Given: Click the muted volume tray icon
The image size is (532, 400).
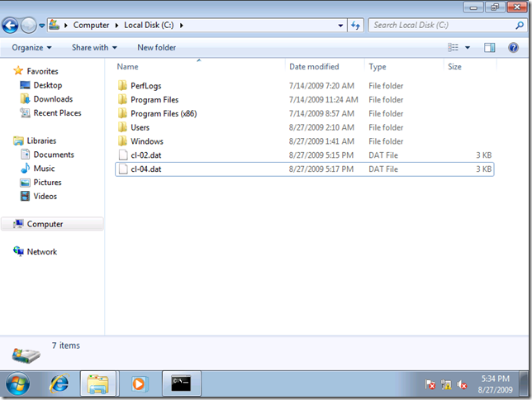Looking at the screenshot, I should (462, 384).
